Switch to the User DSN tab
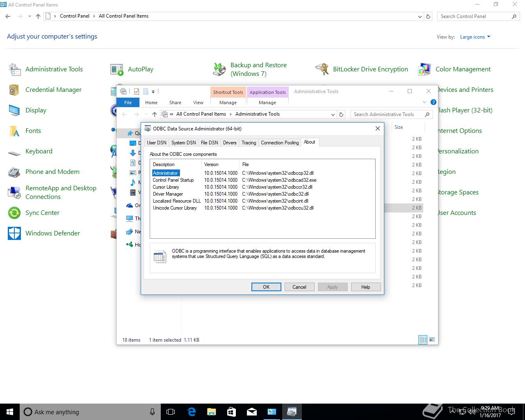The image size is (525, 420). (157, 143)
